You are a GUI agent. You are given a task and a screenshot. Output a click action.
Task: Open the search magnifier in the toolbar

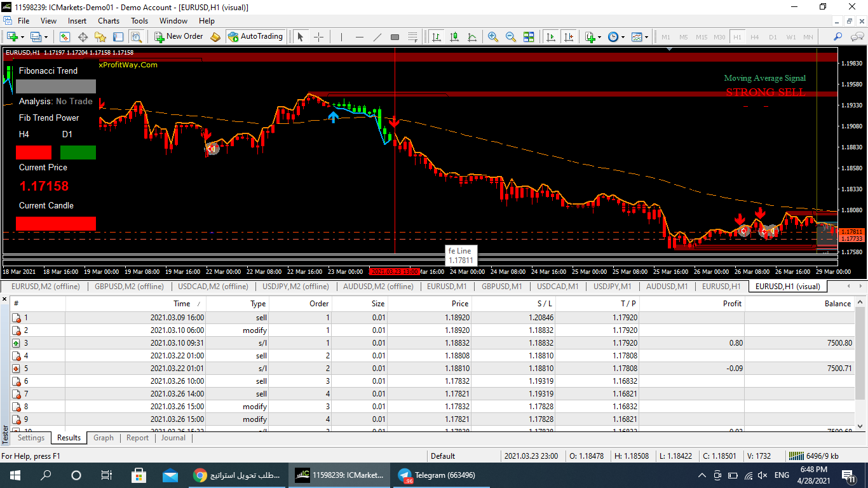coord(837,37)
